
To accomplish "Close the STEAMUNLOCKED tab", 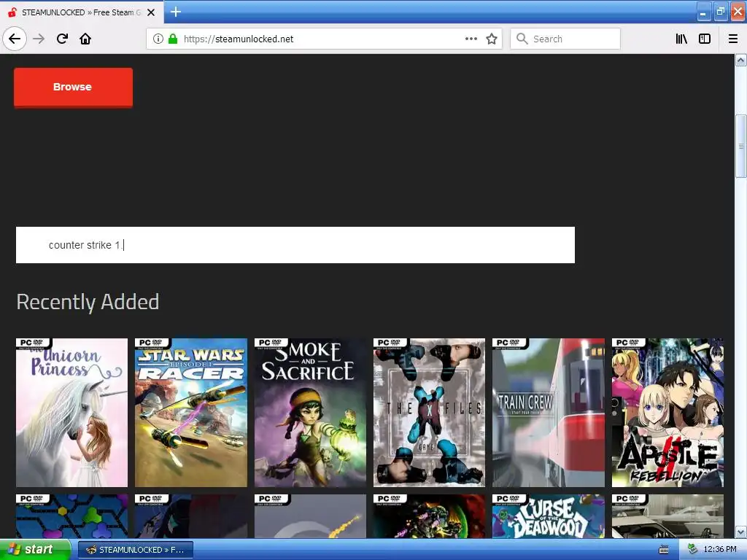I will point(151,12).
